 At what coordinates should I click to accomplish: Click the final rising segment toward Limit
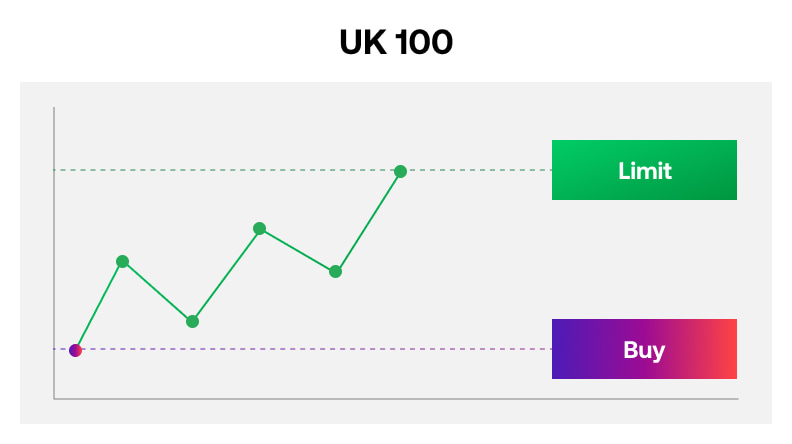pyautogui.click(x=368, y=221)
